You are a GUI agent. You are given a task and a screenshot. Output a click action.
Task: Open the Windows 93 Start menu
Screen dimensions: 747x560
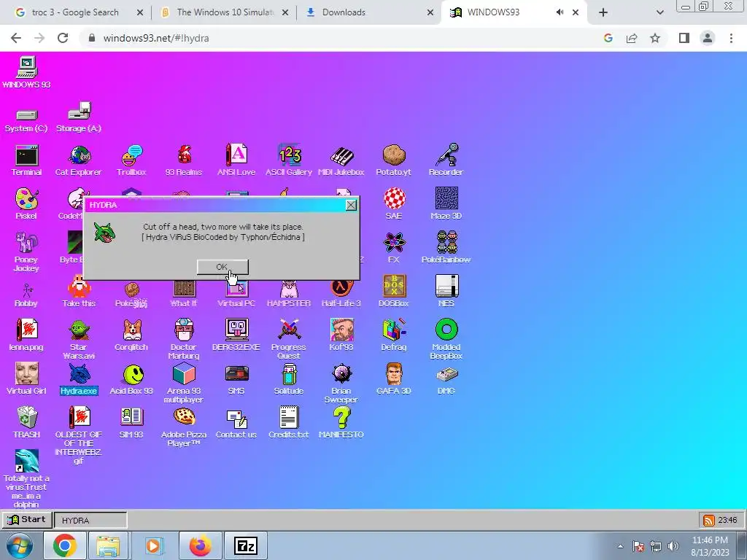pos(26,519)
